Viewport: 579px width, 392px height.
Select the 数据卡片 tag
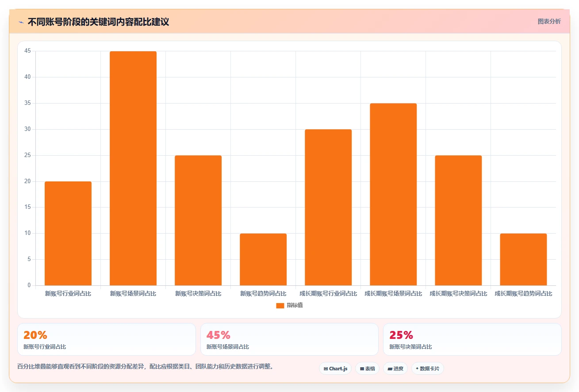(x=427, y=369)
